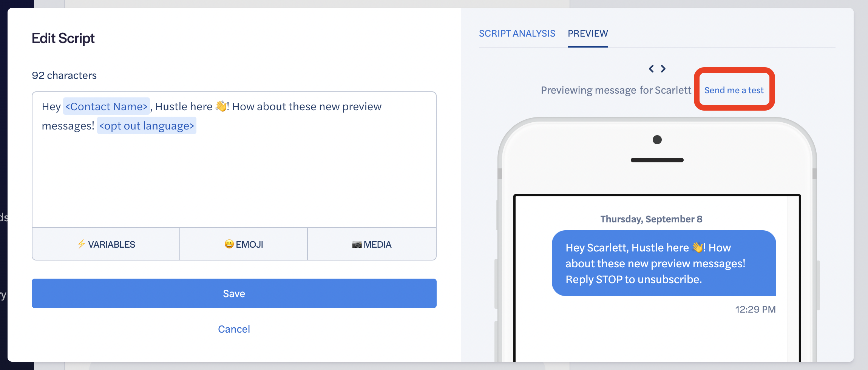Click the 92 characters counter label
The image size is (868, 370).
pos(64,76)
